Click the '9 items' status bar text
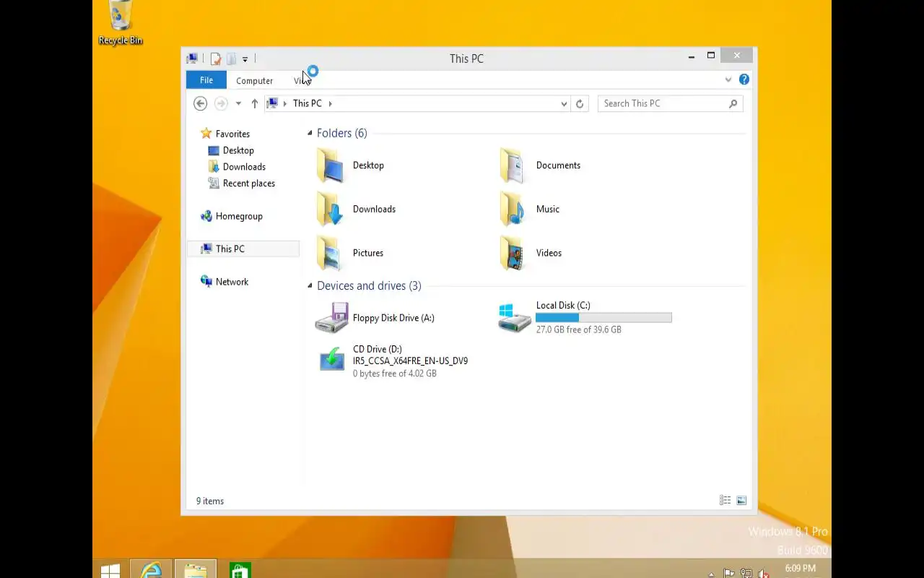The width and height of the screenshot is (924, 578). pyautogui.click(x=210, y=501)
